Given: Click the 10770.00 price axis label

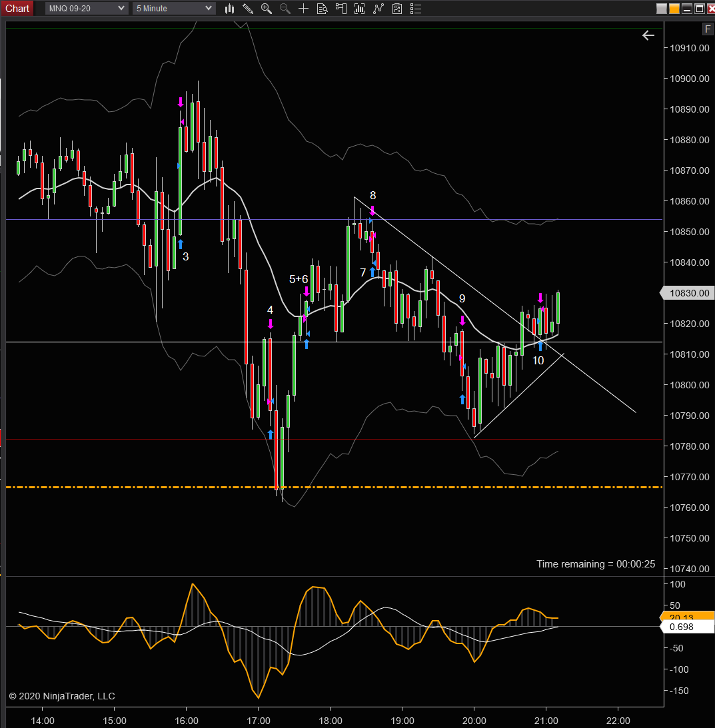Looking at the screenshot, I should click(690, 477).
